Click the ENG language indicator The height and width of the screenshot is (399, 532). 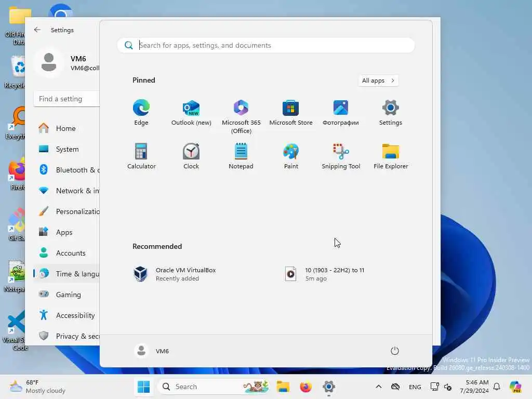[x=415, y=387]
